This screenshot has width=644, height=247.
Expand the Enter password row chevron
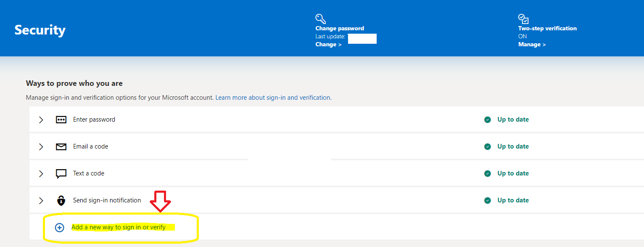(41, 120)
